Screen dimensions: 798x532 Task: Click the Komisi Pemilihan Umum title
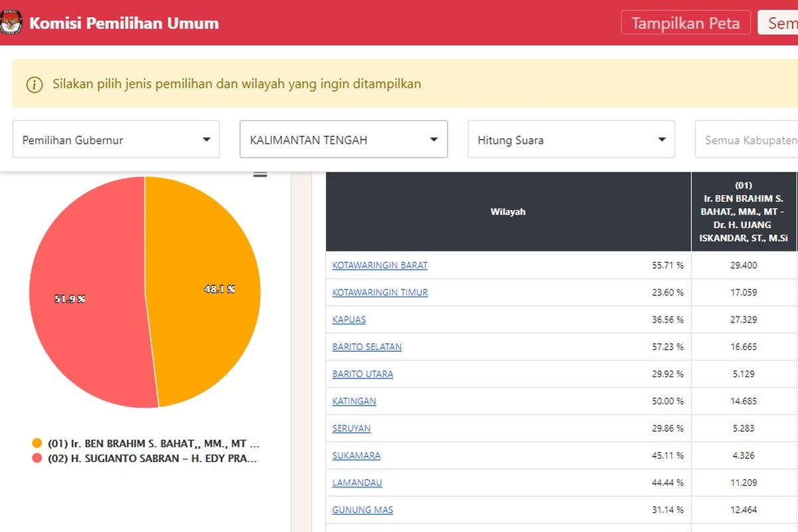coord(124,23)
